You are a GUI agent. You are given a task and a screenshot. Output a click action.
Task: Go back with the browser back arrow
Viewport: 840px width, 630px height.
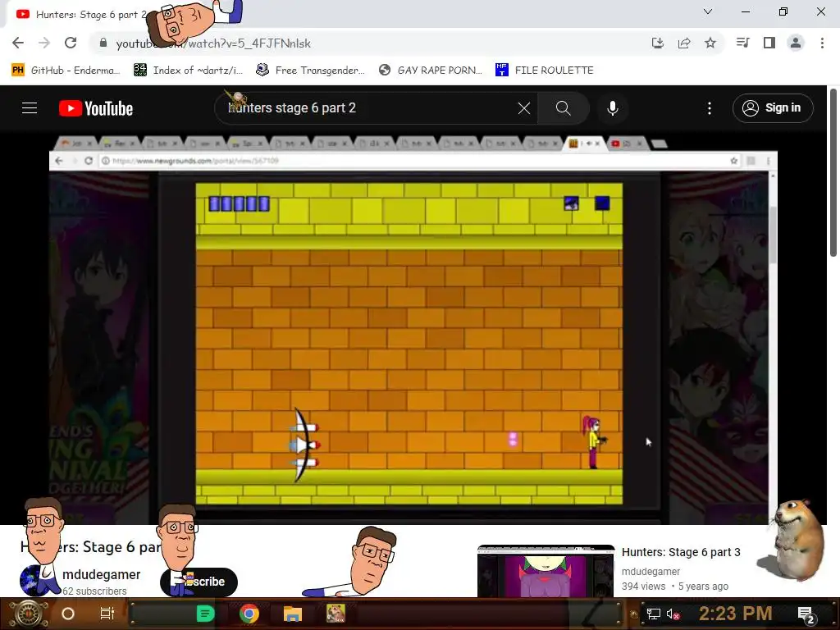[18, 43]
